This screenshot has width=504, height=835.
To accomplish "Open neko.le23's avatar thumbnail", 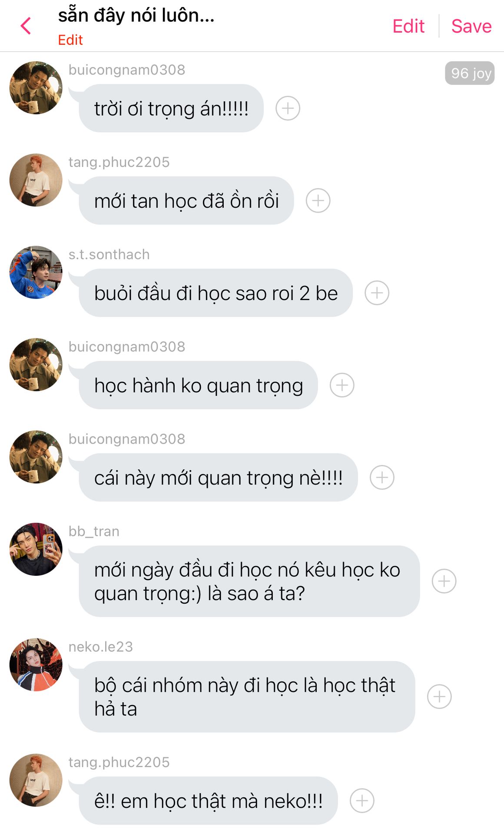I will pyautogui.click(x=36, y=665).
